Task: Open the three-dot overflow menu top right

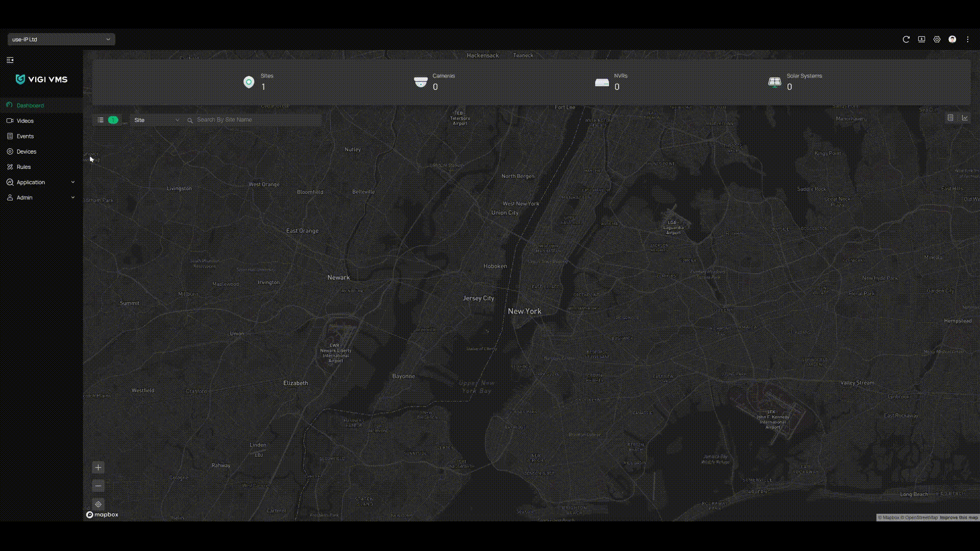Action: pos(968,39)
